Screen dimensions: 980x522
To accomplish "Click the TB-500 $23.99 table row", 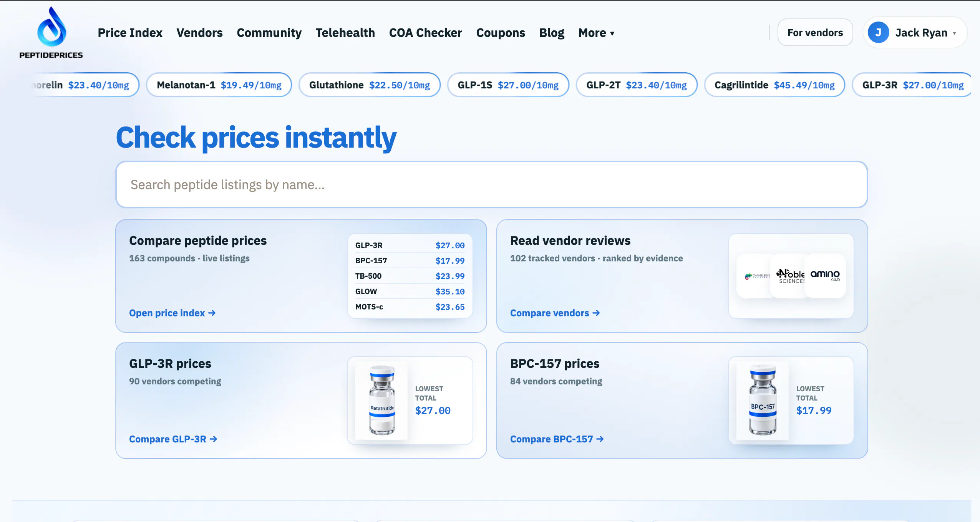I will click(410, 276).
